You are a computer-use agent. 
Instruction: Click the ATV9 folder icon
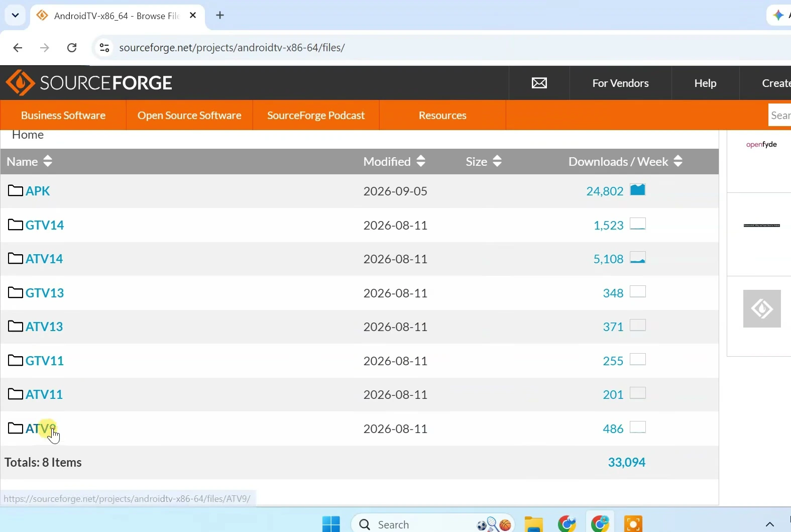(x=16, y=428)
